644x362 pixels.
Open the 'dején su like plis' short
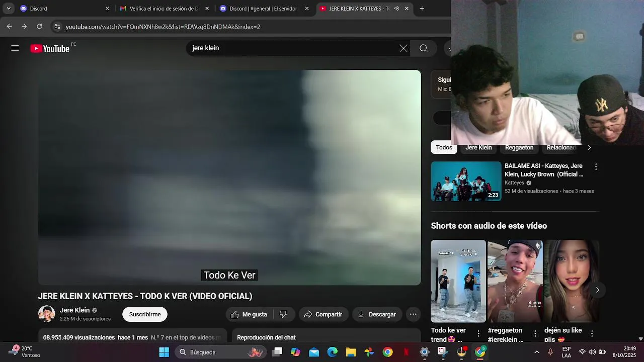(572, 281)
